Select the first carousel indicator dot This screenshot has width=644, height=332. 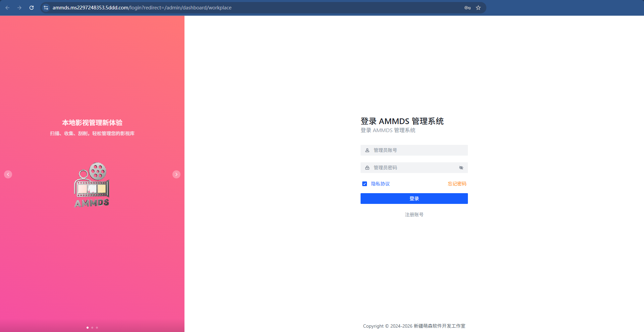tap(88, 328)
